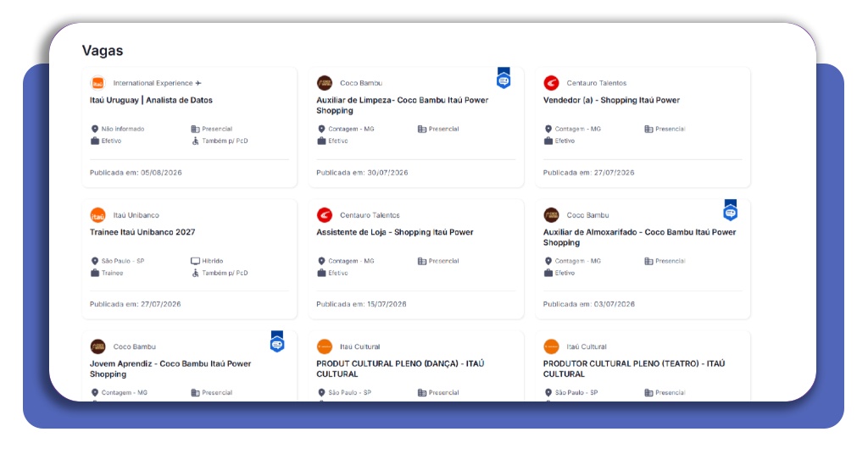Click Itaú Cultural name on TEATRO card
Image resolution: width=868 pixels, height=454 pixels.
pyautogui.click(x=587, y=346)
